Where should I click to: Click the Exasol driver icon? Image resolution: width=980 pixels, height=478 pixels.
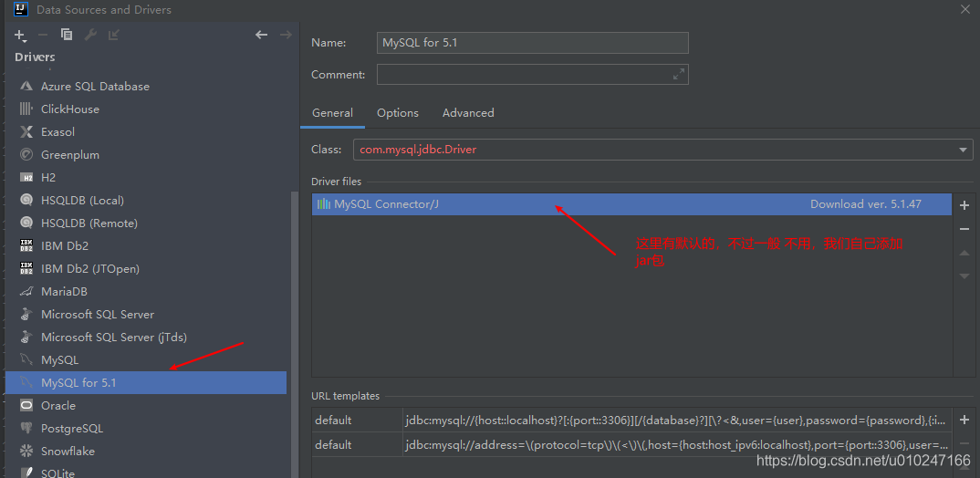tap(26, 132)
